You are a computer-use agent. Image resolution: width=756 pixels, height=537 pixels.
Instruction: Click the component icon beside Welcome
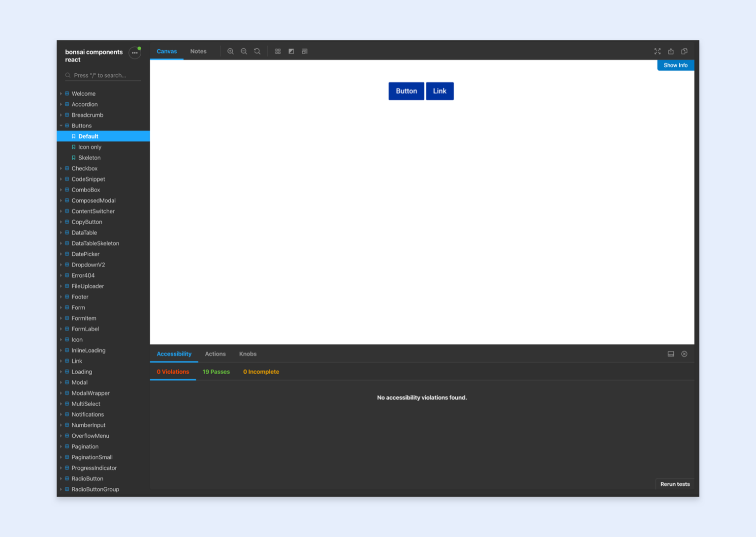[x=67, y=93]
